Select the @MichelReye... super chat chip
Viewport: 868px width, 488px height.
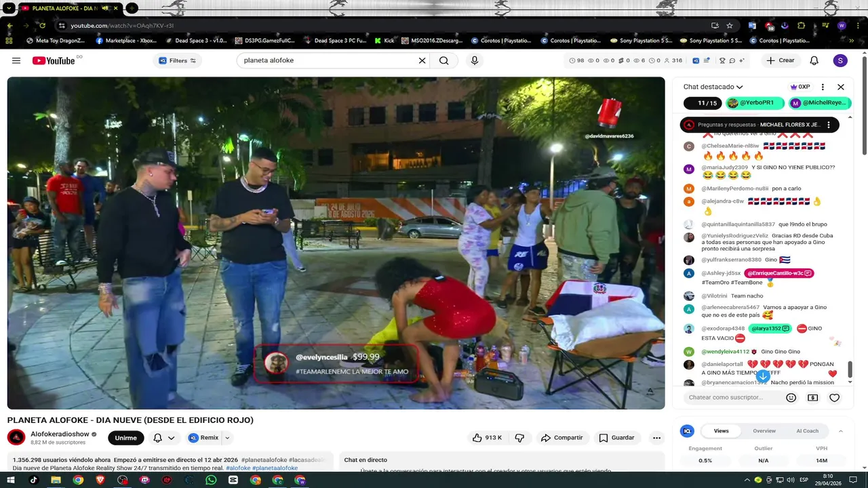pyautogui.click(x=819, y=103)
